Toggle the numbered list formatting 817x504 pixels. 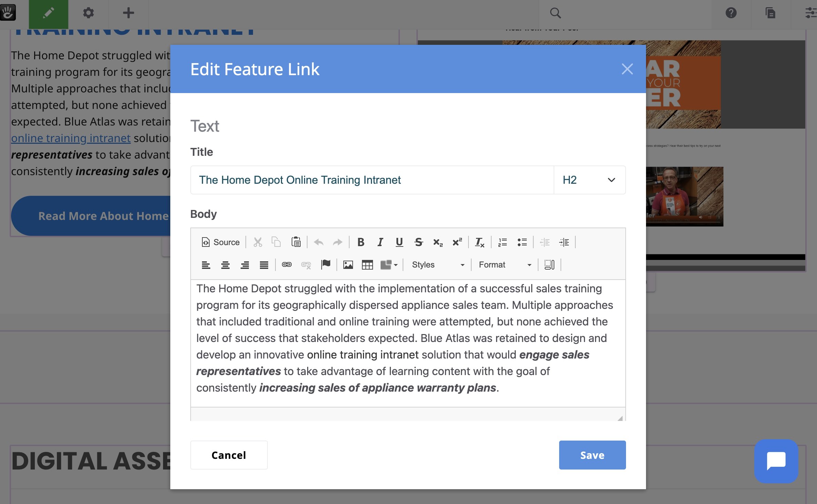(503, 242)
